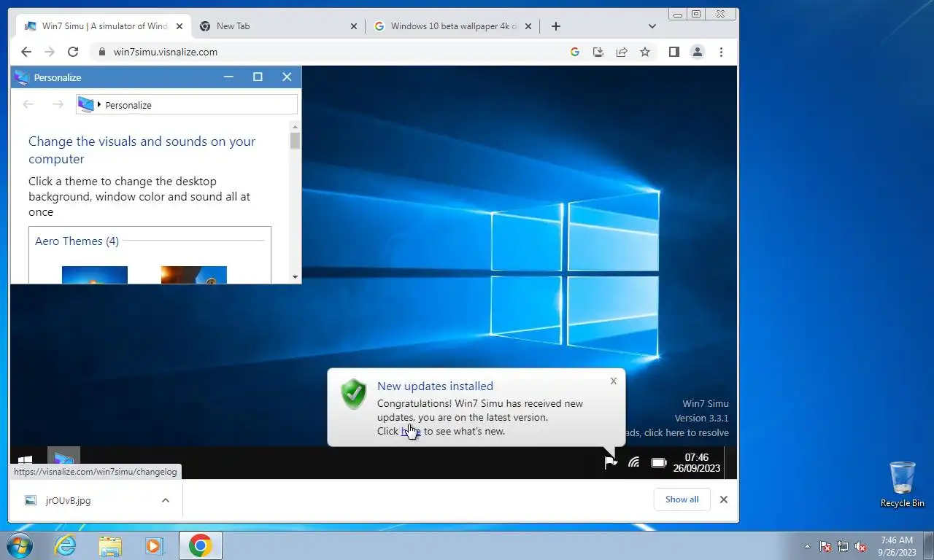Open Chrome profile avatar
The height and width of the screenshot is (560, 934).
(698, 52)
